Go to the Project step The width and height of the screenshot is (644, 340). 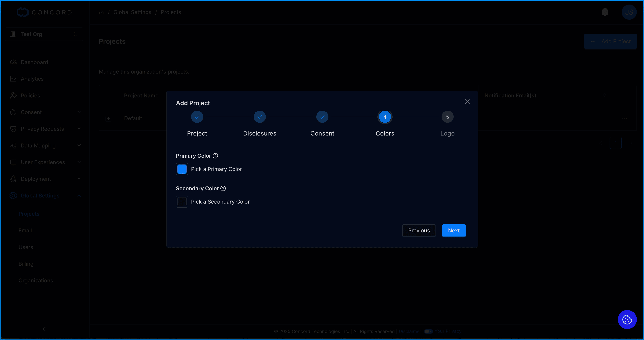[197, 117]
